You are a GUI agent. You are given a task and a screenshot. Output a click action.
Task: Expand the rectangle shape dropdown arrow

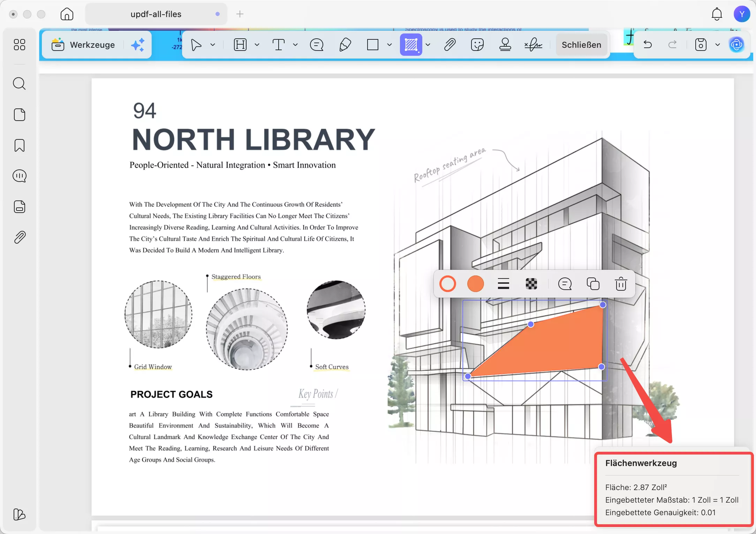390,45
